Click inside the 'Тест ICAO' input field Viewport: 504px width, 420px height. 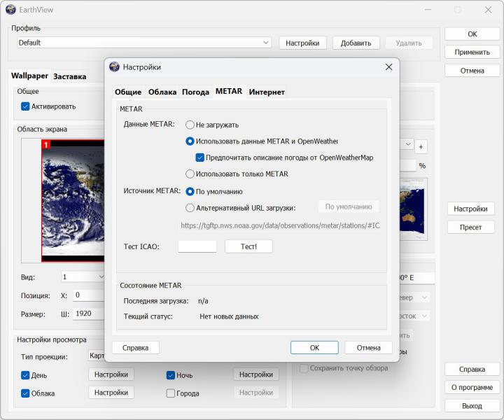pos(197,246)
